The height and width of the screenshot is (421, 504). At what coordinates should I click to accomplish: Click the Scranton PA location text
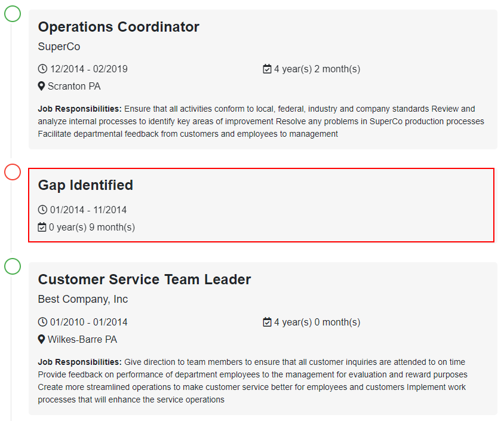click(x=74, y=86)
